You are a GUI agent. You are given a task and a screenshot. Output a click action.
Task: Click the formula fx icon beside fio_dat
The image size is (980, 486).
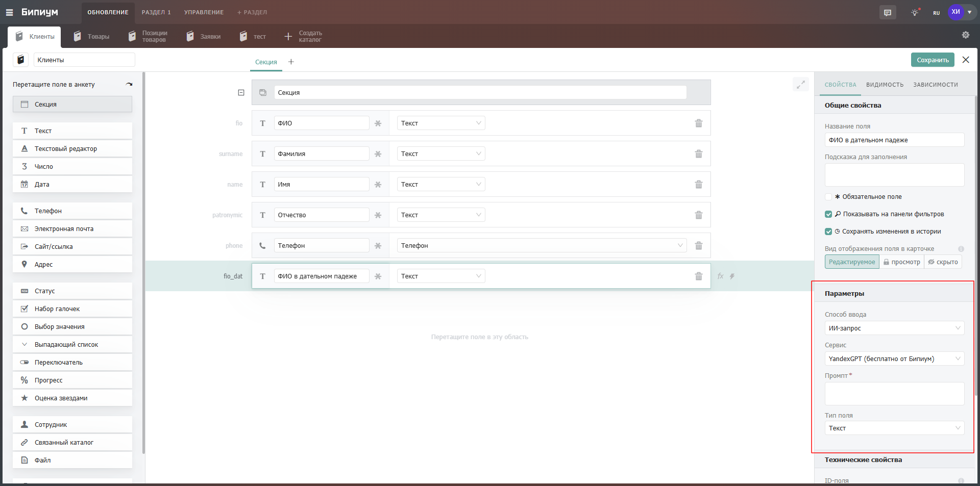tap(720, 276)
